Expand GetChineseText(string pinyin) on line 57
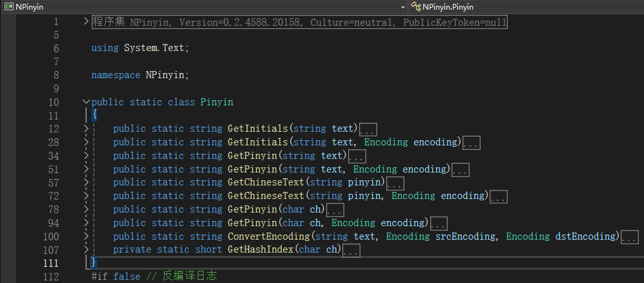Image resolution: width=644 pixels, height=283 pixels. [87, 182]
